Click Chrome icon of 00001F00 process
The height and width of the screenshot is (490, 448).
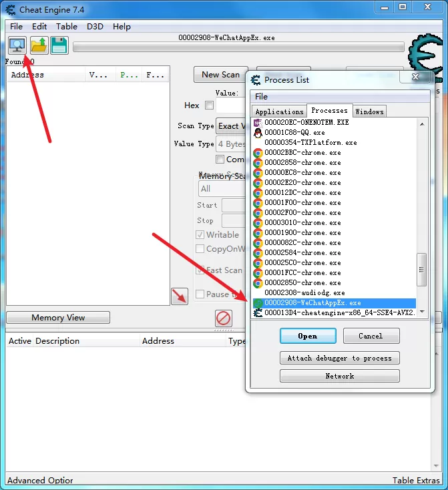[258, 203]
